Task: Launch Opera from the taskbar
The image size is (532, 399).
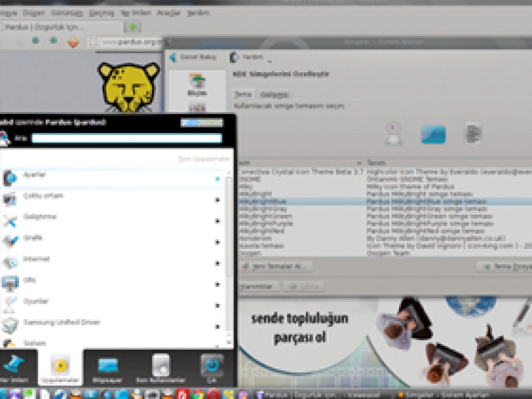Action: 213,395
